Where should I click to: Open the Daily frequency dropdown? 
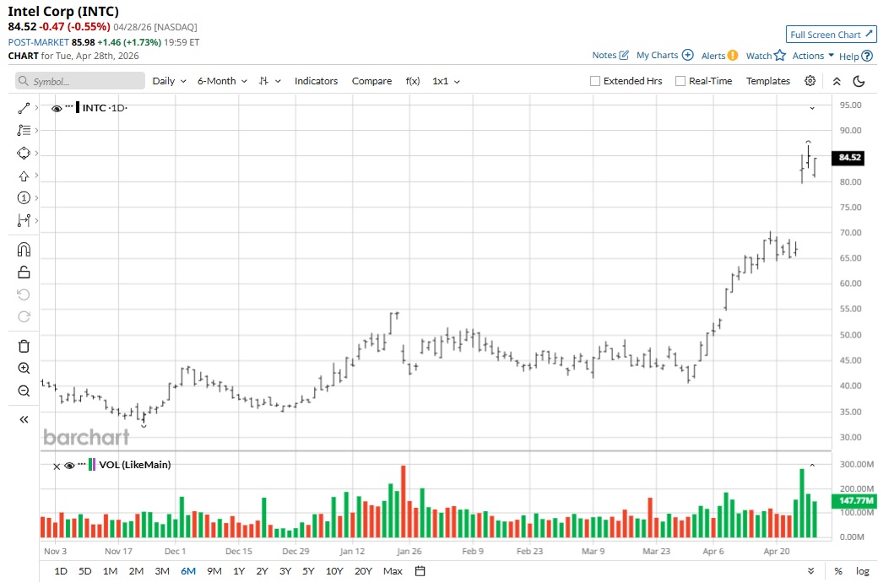click(x=170, y=81)
